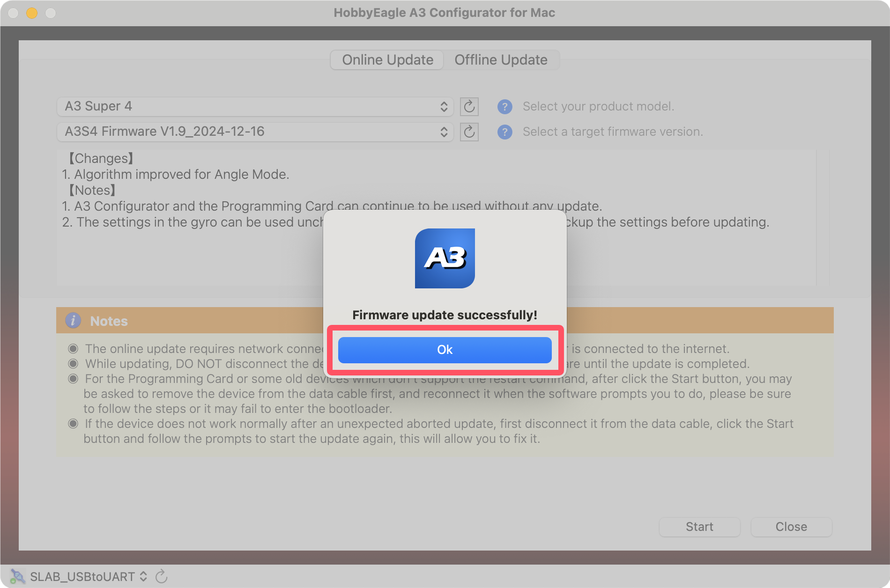The width and height of the screenshot is (890, 588).
Task: Click the serial connection plug icon
Action: click(x=17, y=576)
